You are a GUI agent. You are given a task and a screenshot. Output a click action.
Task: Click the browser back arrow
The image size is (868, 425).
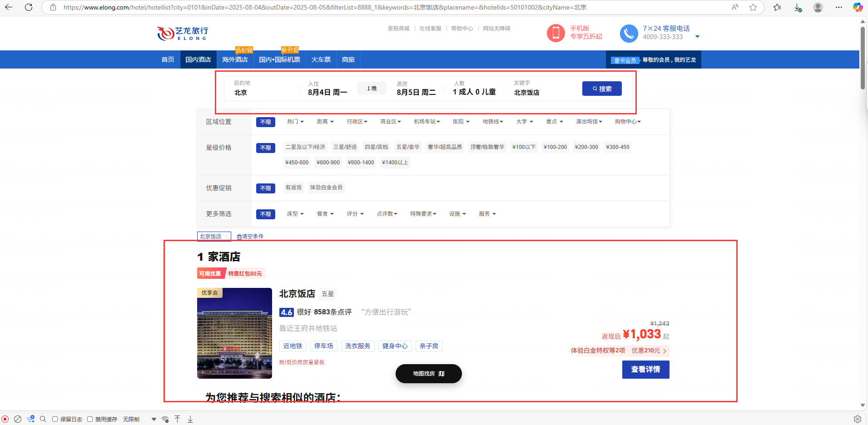click(9, 7)
